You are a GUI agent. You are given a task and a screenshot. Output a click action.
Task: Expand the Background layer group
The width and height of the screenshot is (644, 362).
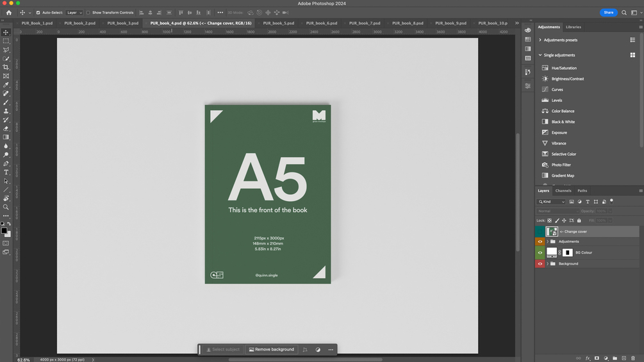(x=547, y=263)
